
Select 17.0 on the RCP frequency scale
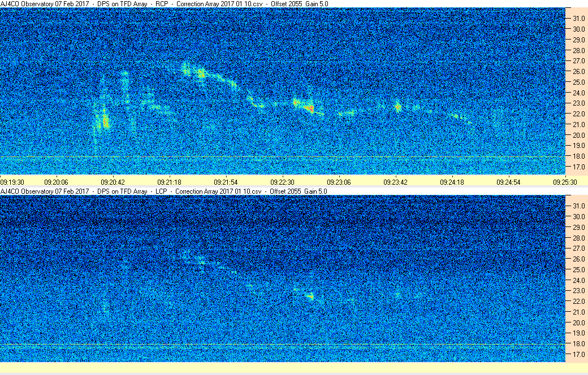(578, 167)
